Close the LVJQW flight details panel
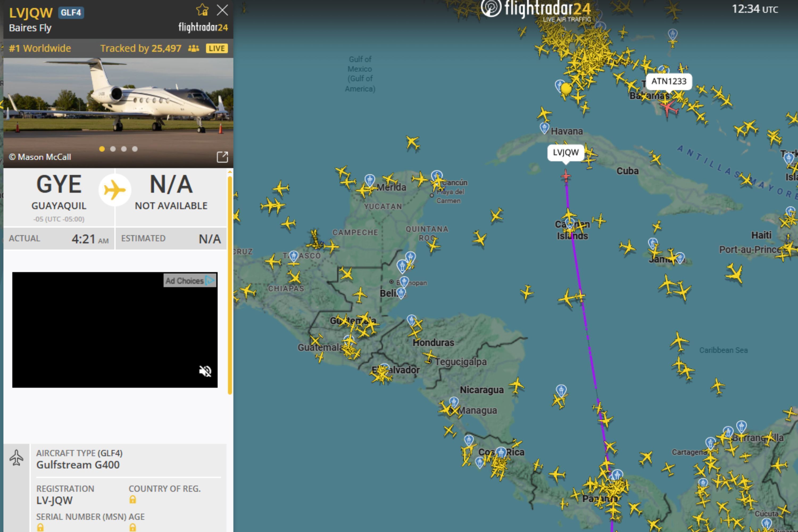This screenshot has width=798, height=532. pyautogui.click(x=222, y=10)
